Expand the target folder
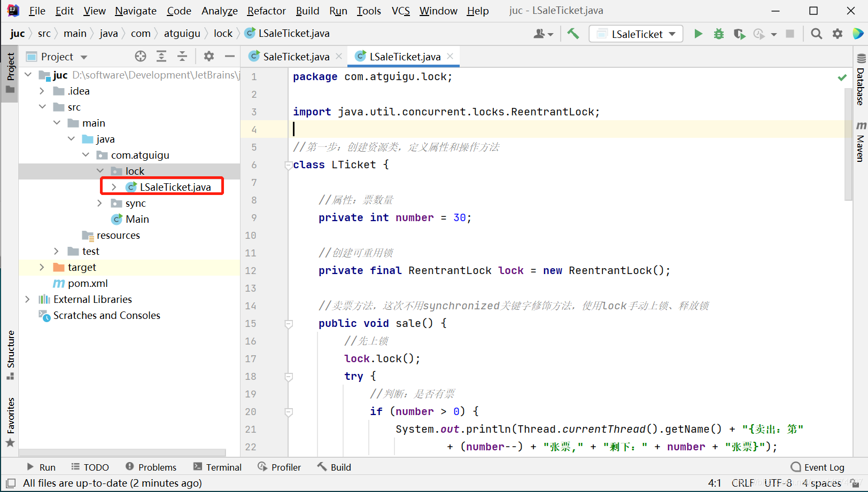 [x=42, y=267]
